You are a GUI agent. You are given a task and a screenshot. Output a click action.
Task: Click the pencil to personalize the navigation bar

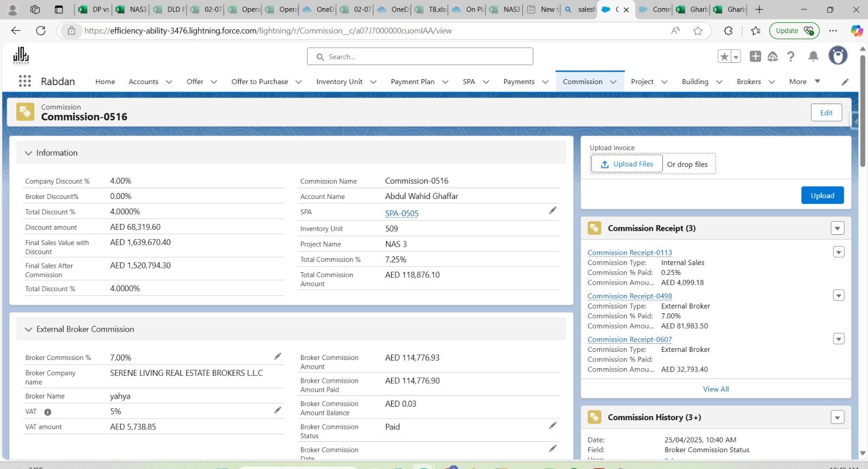click(845, 82)
